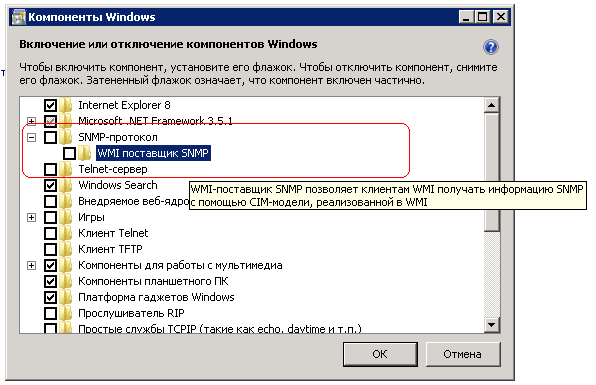The height and width of the screenshot is (385, 596).
Task: Select the Internet Explorer 8 row label
Action: point(124,105)
